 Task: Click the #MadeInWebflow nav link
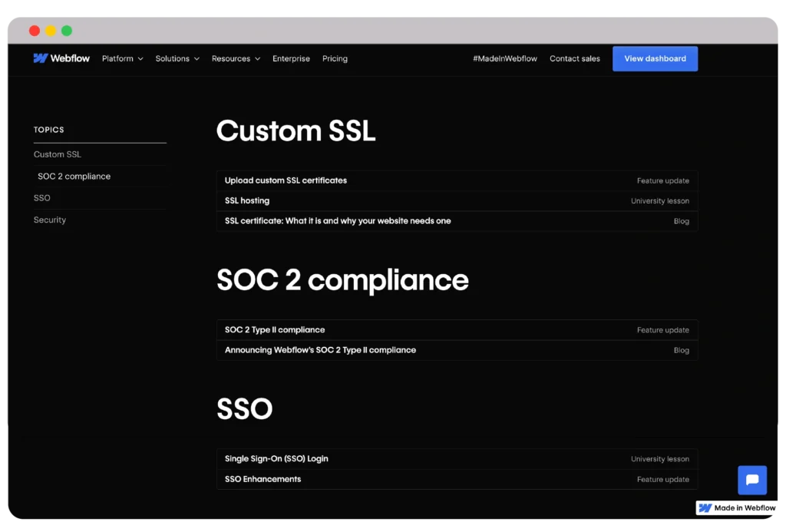(504, 58)
